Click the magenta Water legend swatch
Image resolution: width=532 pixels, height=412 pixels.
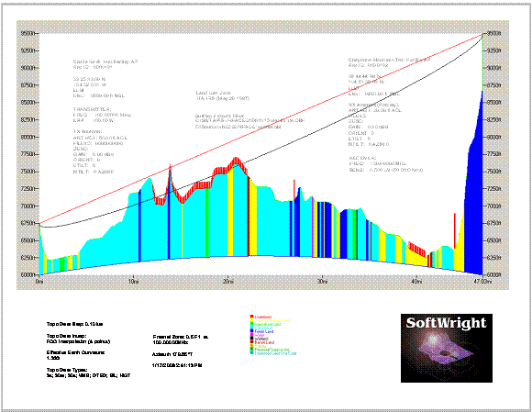[x=251, y=334]
